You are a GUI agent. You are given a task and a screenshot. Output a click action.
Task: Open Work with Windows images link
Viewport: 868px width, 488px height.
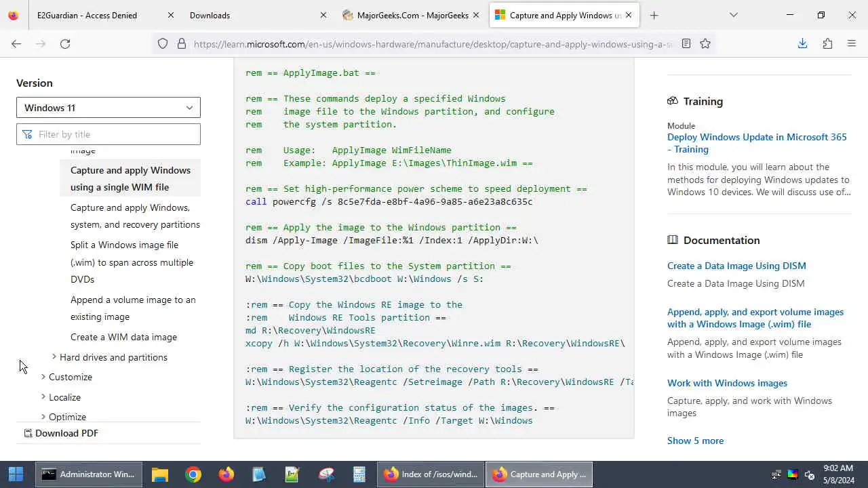click(727, 383)
